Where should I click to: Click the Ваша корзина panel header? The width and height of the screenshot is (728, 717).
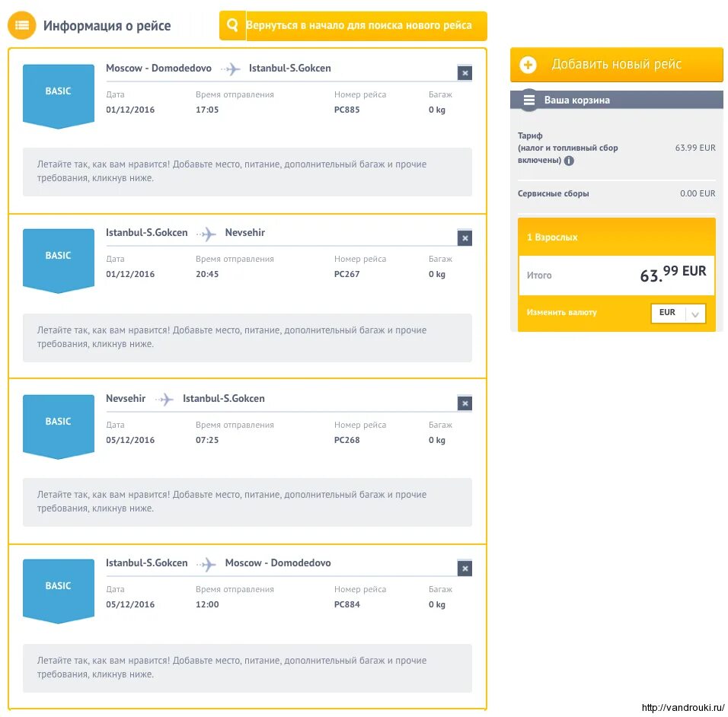pyautogui.click(x=617, y=100)
